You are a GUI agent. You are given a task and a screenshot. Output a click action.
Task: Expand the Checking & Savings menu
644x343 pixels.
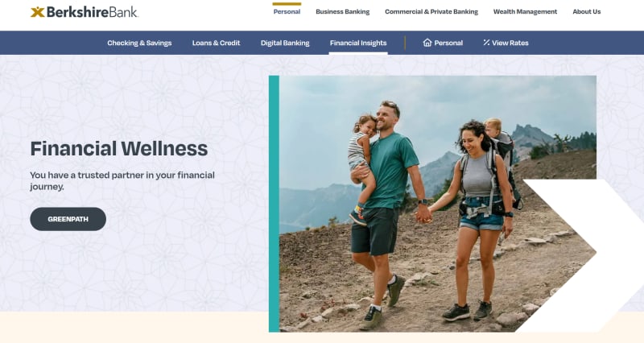(x=139, y=43)
